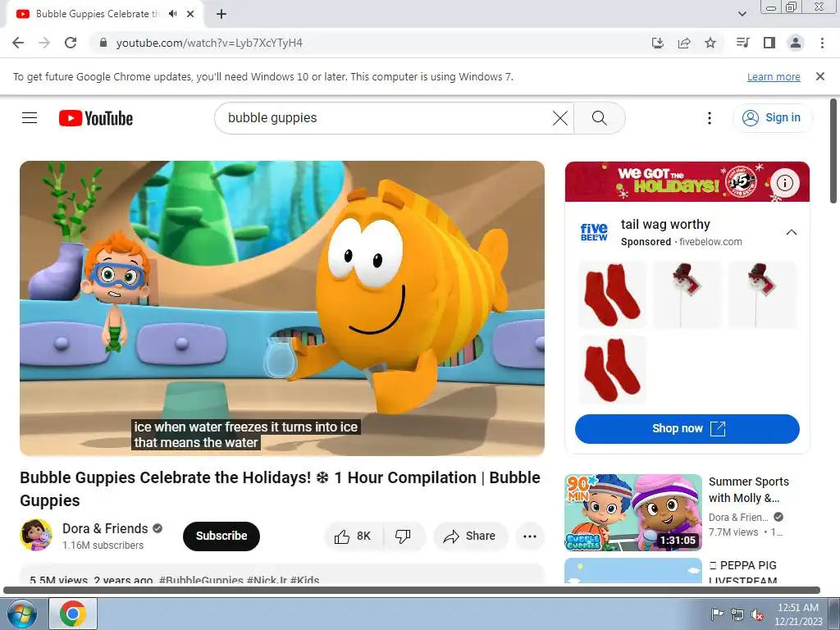The image size is (840, 630).
Task: Open the YouTube hamburger guide menu
Action: pos(30,118)
